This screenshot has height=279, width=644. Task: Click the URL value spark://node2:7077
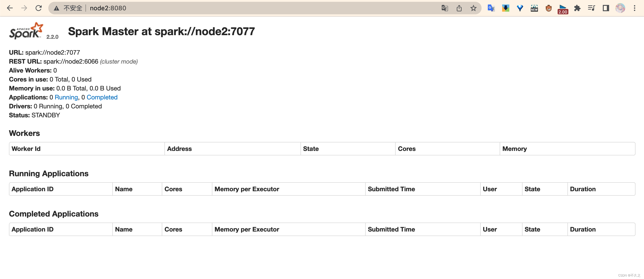53,53
